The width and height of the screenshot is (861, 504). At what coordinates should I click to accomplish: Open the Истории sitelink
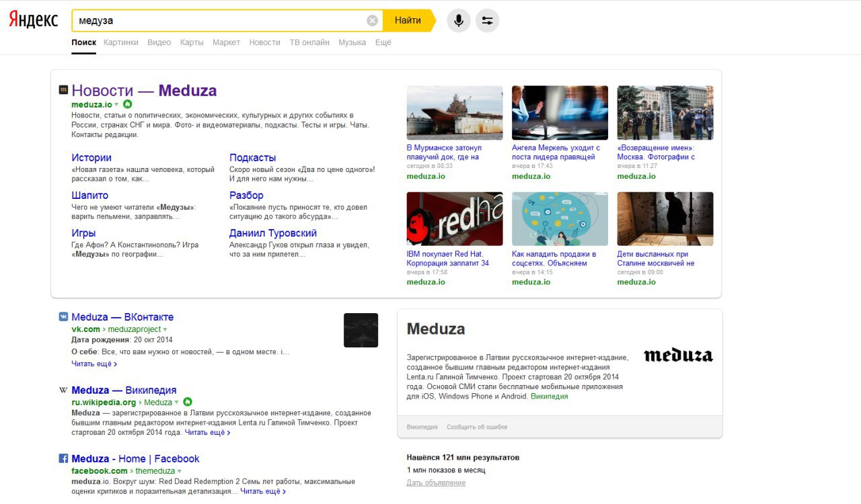point(91,158)
